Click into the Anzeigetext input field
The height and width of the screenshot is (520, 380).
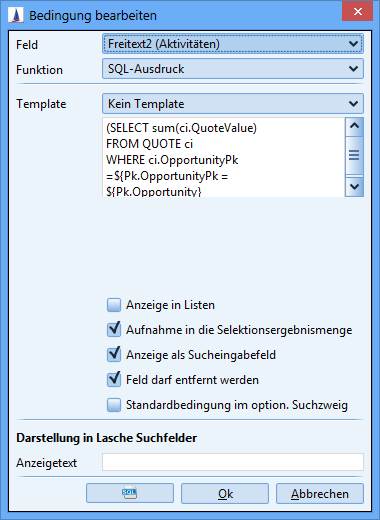point(233,462)
